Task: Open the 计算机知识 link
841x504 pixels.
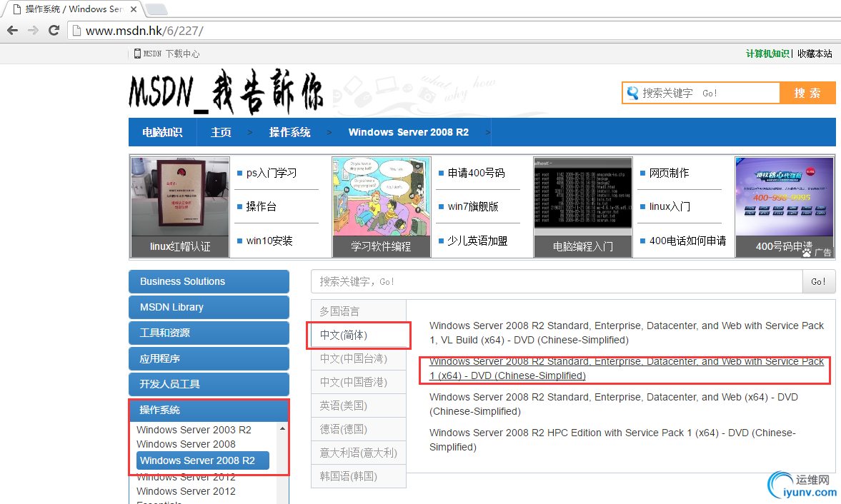Action: (767, 54)
